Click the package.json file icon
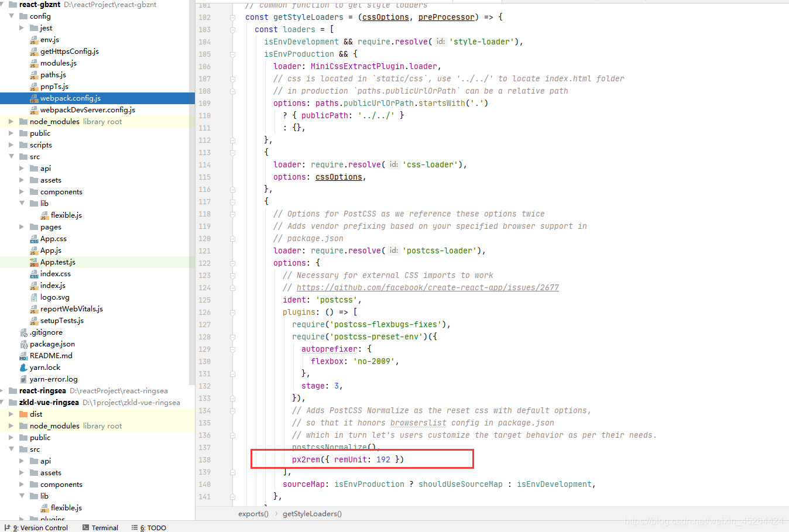The width and height of the screenshot is (789, 532). pyautogui.click(x=23, y=344)
